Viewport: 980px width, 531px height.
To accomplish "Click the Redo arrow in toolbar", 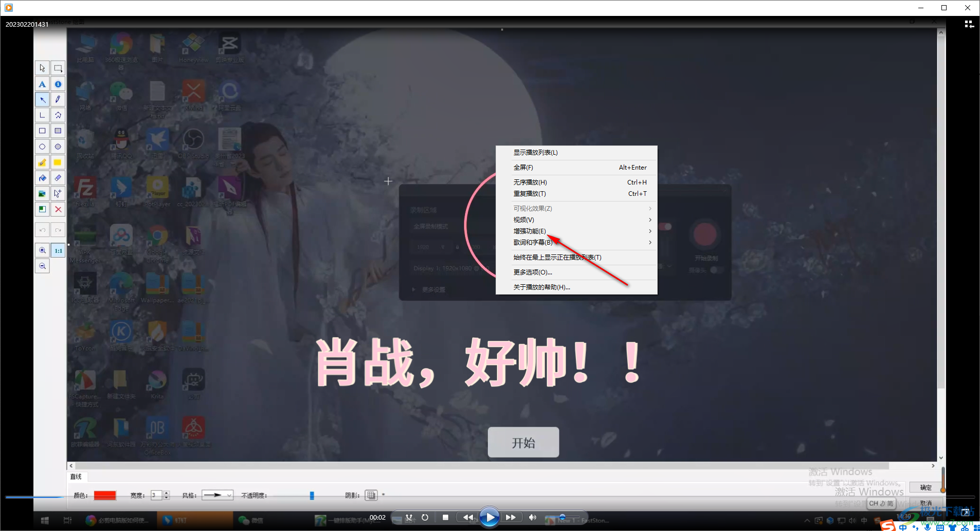I will point(58,230).
